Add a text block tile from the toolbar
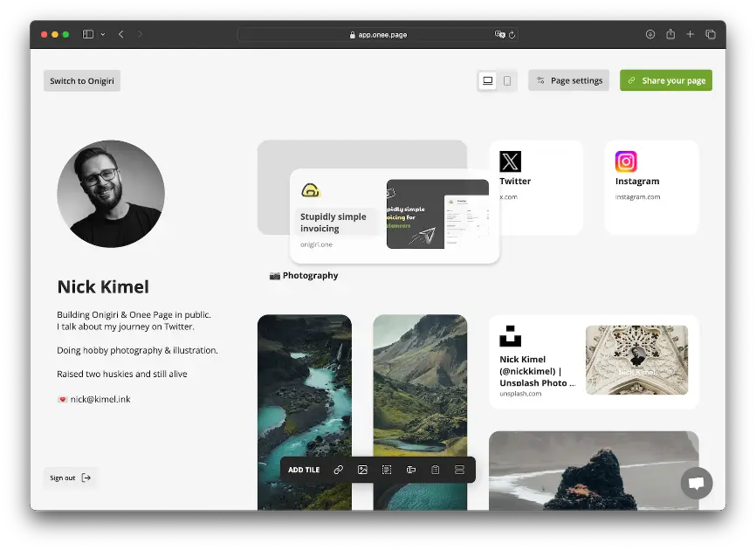Image resolution: width=756 pixels, height=550 pixels. pyautogui.click(x=387, y=470)
